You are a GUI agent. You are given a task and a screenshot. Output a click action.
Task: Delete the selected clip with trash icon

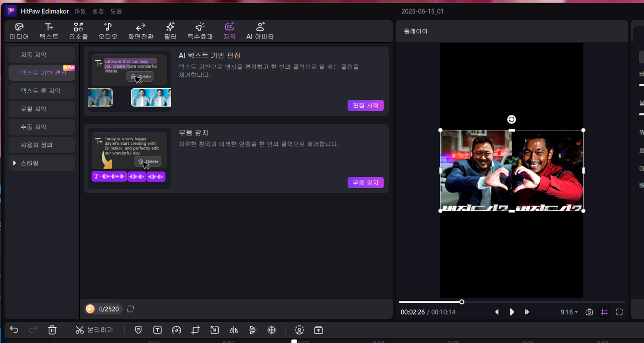pos(52,330)
